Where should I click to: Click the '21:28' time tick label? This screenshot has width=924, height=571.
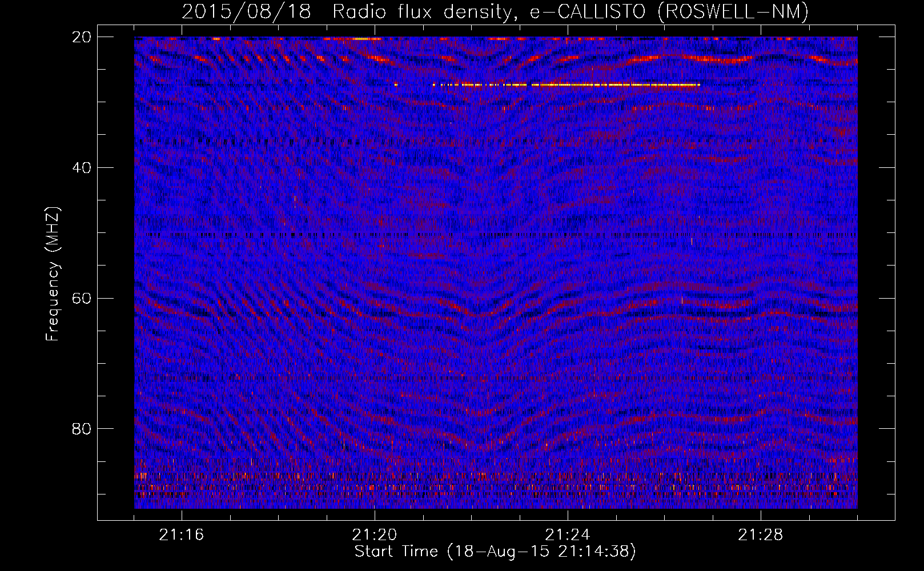[x=761, y=535]
